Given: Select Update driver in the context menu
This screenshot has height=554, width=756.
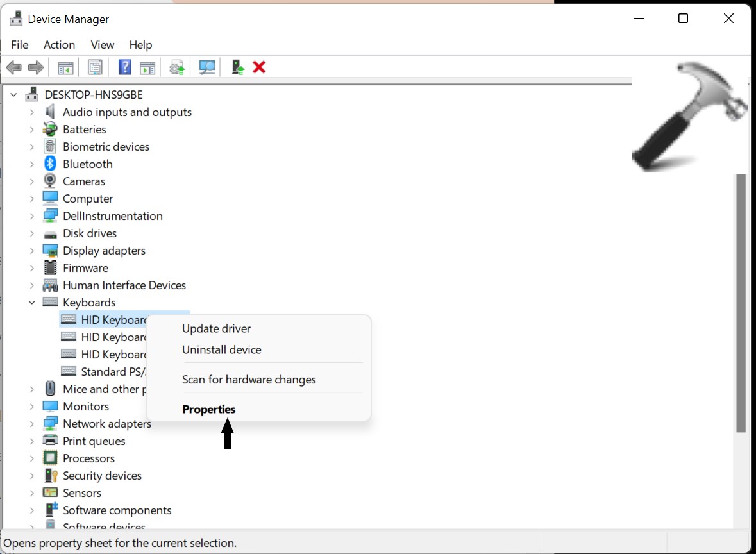Looking at the screenshot, I should tap(216, 328).
